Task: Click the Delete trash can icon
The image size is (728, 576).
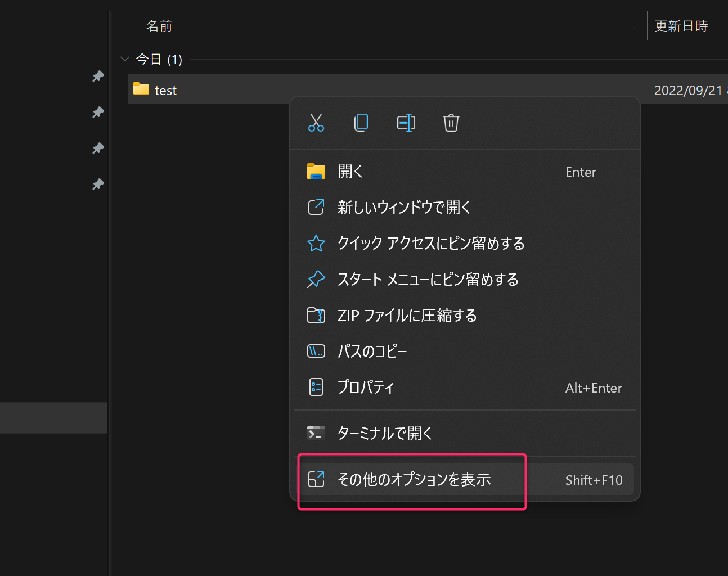Action: click(451, 123)
